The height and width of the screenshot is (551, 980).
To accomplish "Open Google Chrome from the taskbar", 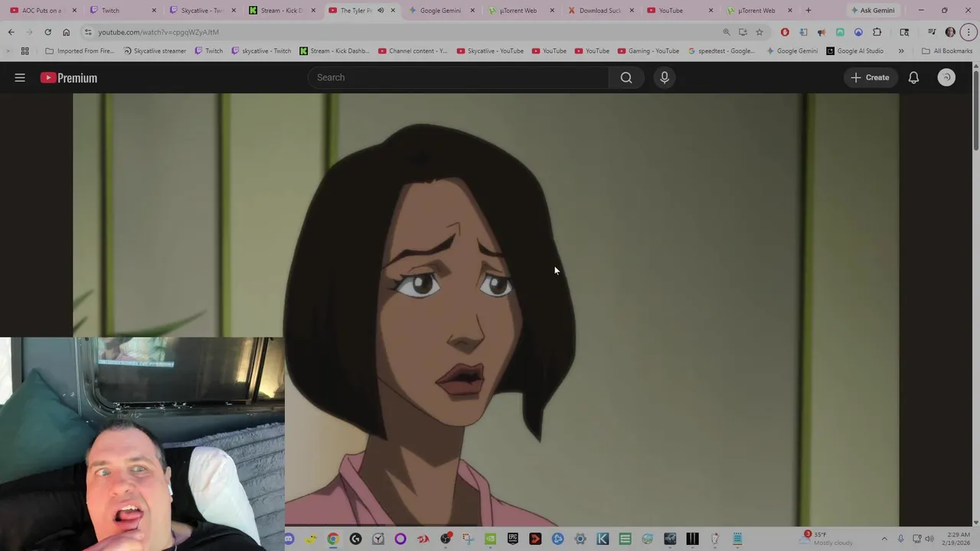I will coord(333,540).
